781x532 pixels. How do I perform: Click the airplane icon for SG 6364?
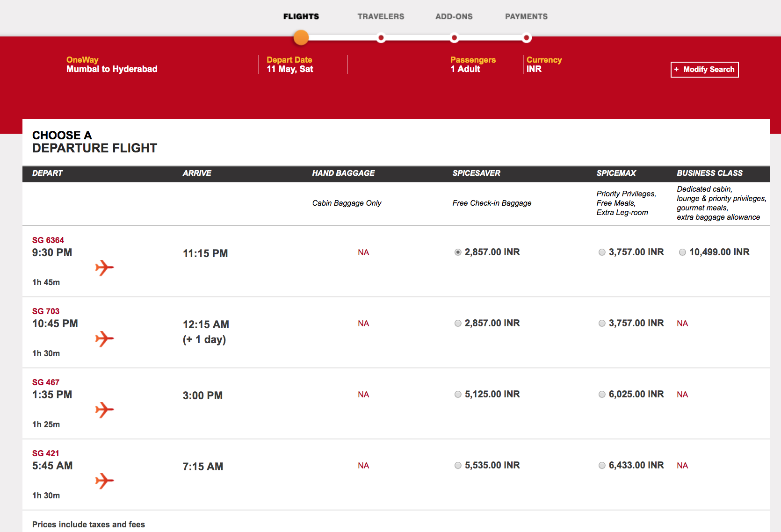105,268
